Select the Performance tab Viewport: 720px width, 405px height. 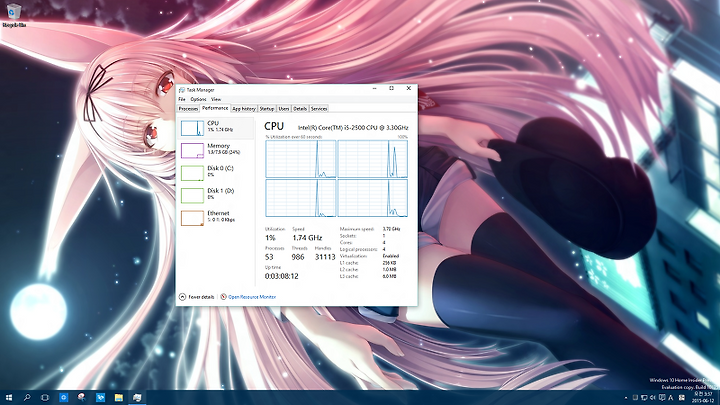(x=215, y=108)
